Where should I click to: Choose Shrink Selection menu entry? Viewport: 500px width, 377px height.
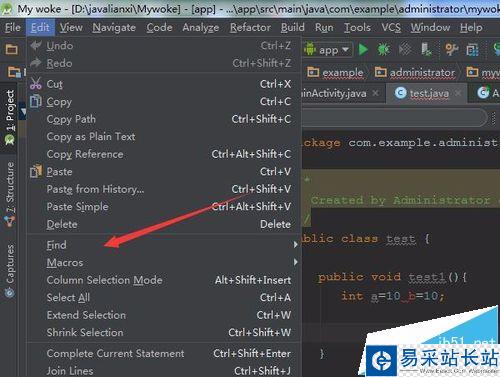point(164,332)
